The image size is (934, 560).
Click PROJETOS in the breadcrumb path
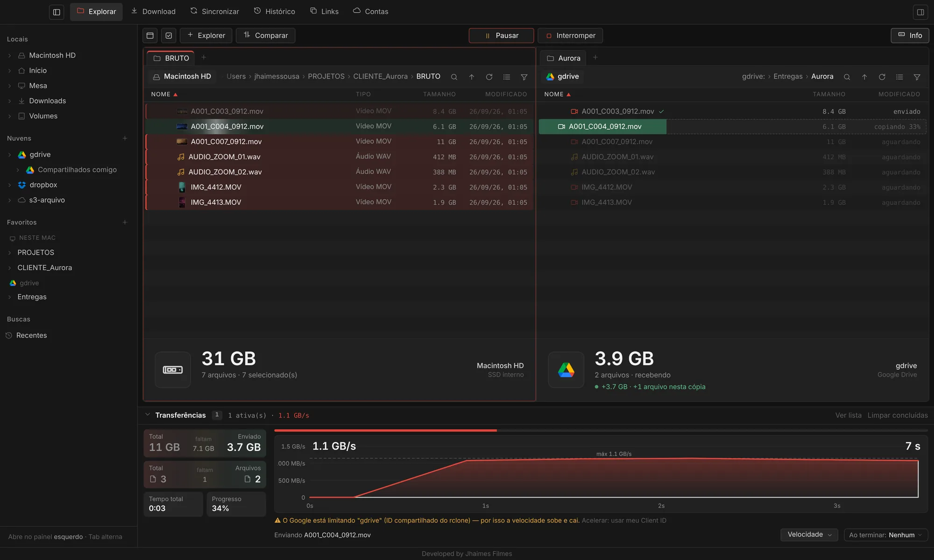coord(326,77)
